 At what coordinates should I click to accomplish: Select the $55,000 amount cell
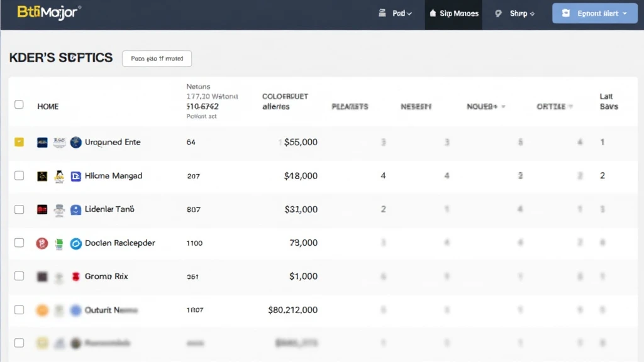(301, 142)
